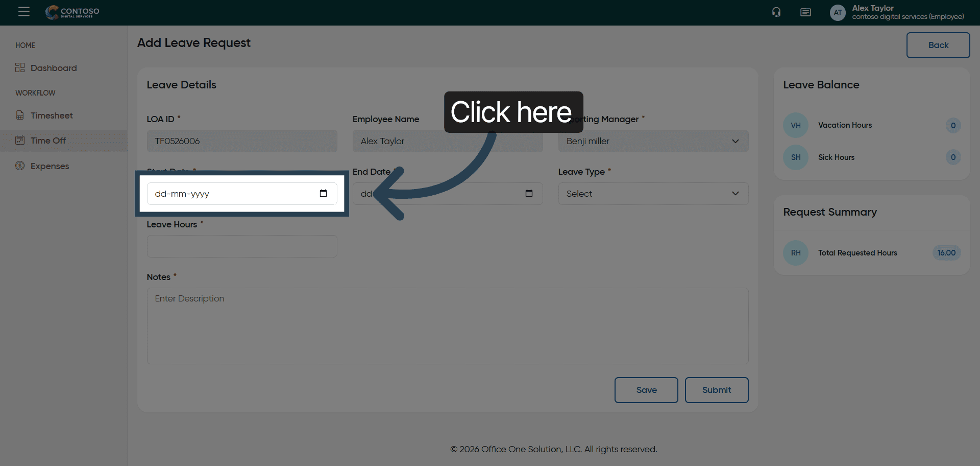This screenshot has height=466, width=980.
Task: Open Timesheet from sidebar
Action: (51, 115)
